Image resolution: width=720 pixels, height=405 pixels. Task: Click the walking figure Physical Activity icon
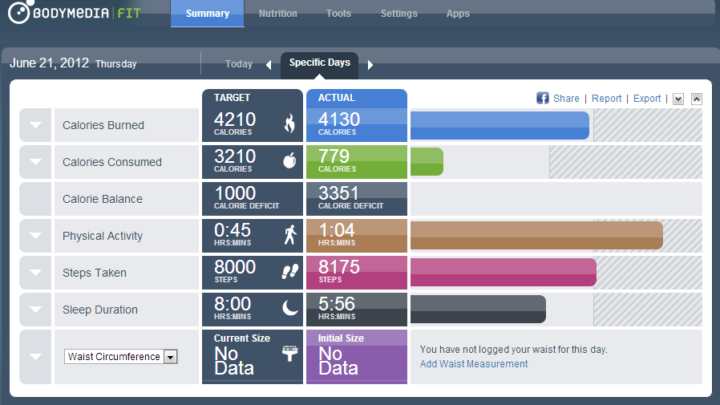pos(290,235)
